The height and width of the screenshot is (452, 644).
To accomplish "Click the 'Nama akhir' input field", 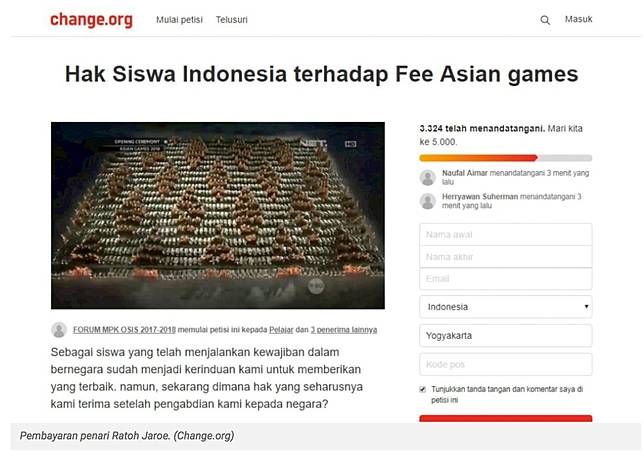I will (506, 257).
